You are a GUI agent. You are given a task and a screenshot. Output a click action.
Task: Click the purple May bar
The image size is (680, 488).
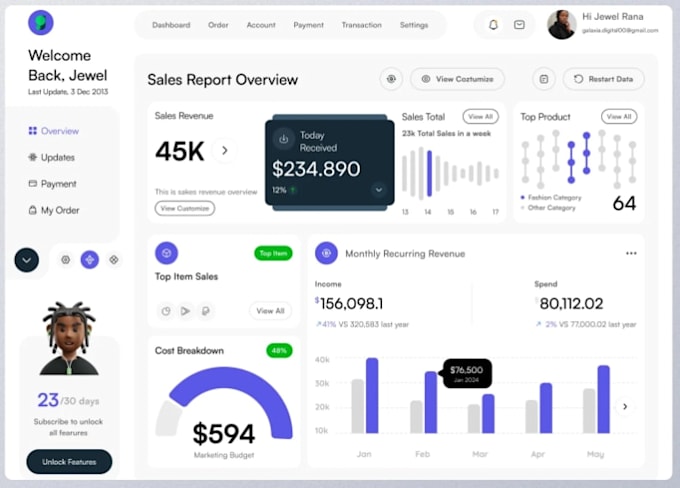tap(603, 399)
